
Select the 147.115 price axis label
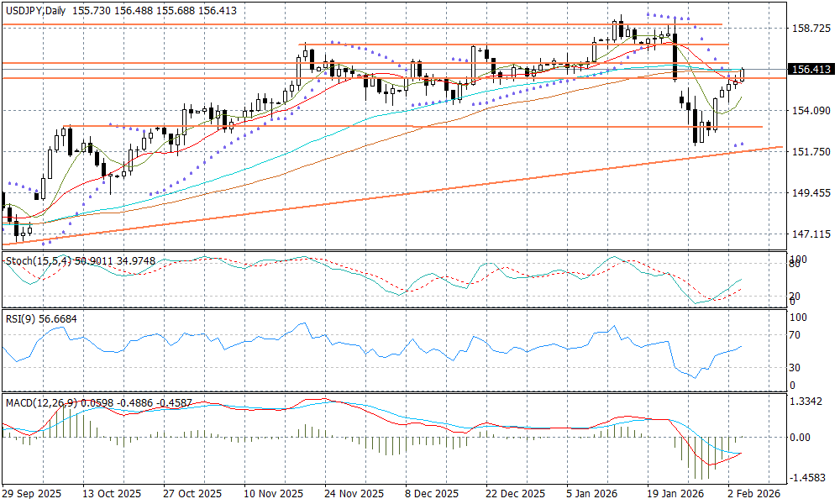[x=810, y=234]
